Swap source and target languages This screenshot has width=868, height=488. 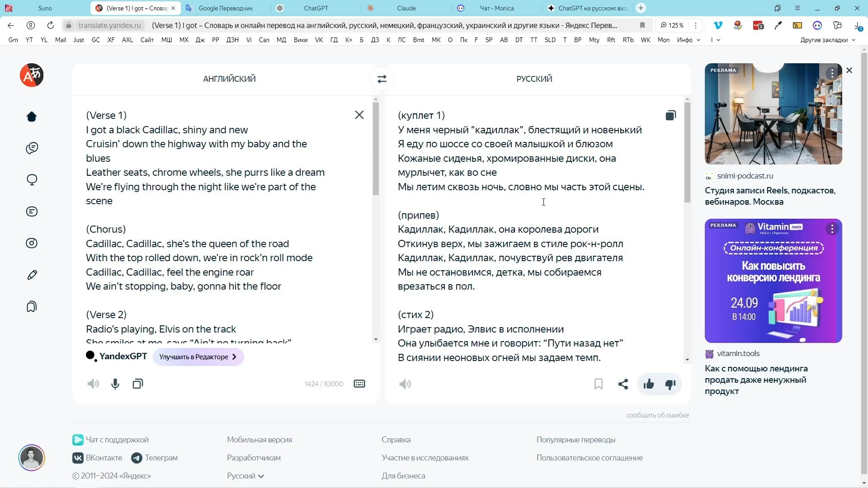(x=382, y=79)
